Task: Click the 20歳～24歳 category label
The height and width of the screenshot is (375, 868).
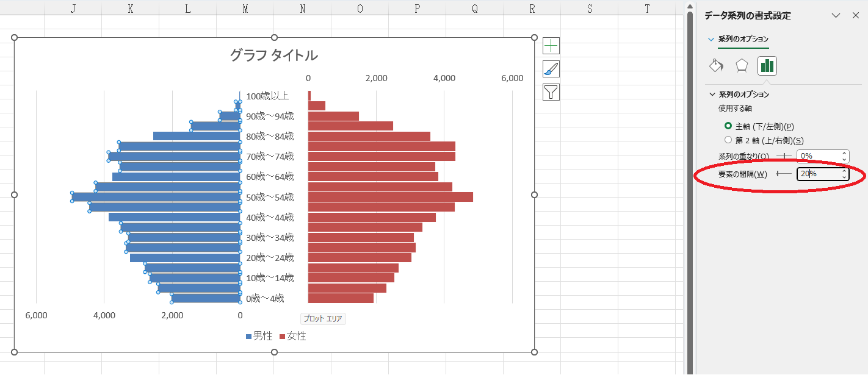Action: pos(270,257)
